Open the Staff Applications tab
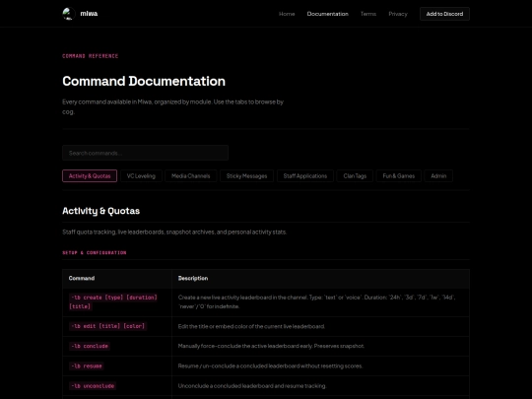The height and width of the screenshot is (399, 532). tap(305, 176)
